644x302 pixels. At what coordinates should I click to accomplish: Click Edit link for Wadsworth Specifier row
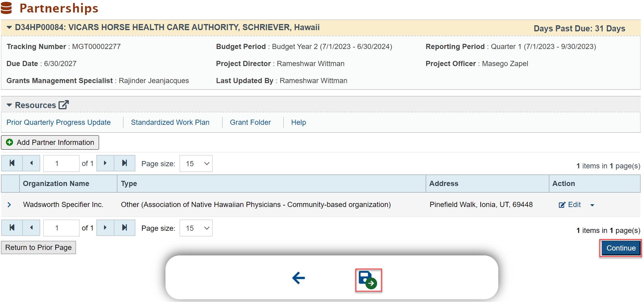(574, 205)
